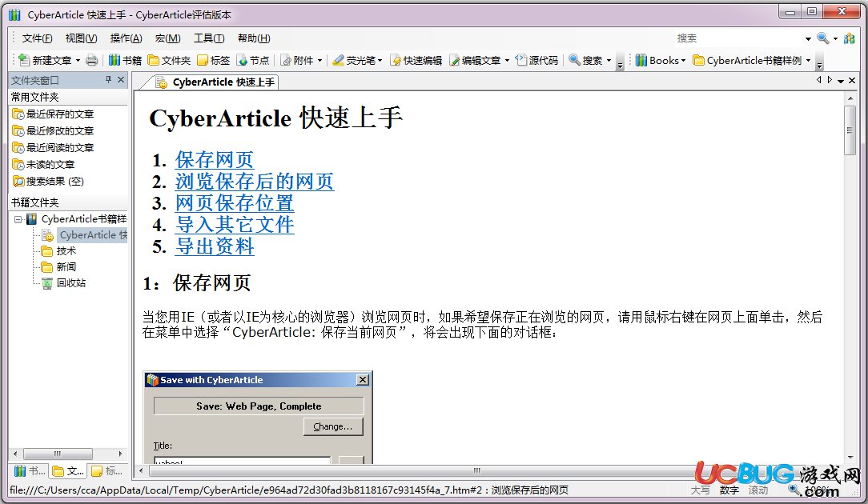Viewport: 868px width, 504px height.
Task: Open the dropdown arrow beside 新建文章
Action: click(x=78, y=60)
